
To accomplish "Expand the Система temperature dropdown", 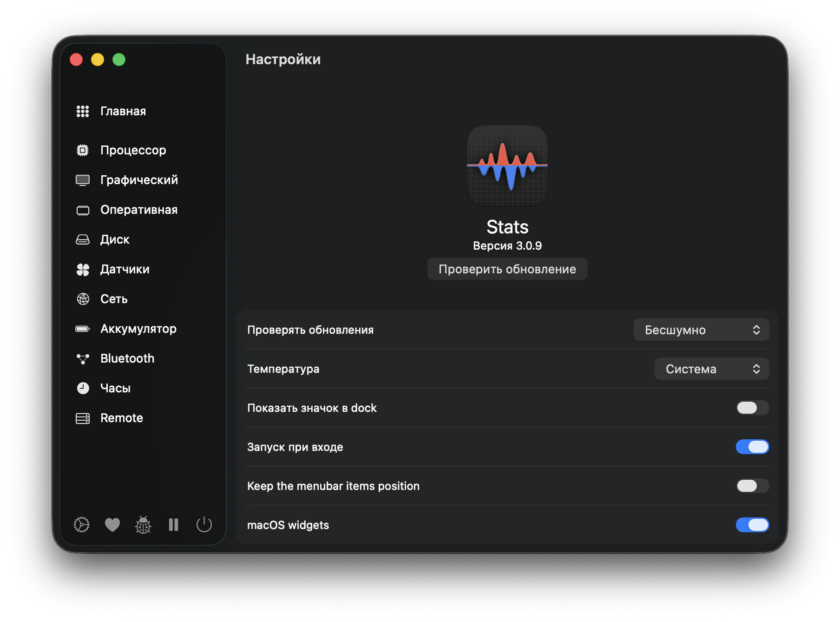I will [x=712, y=369].
